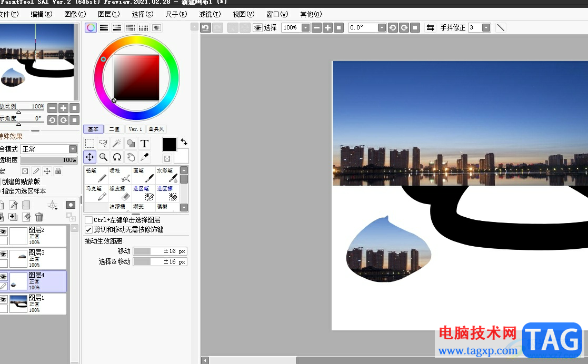Screen dimensions: 588x364
Task: Choose the 铅笔 pencil brush
Action: 96,175
